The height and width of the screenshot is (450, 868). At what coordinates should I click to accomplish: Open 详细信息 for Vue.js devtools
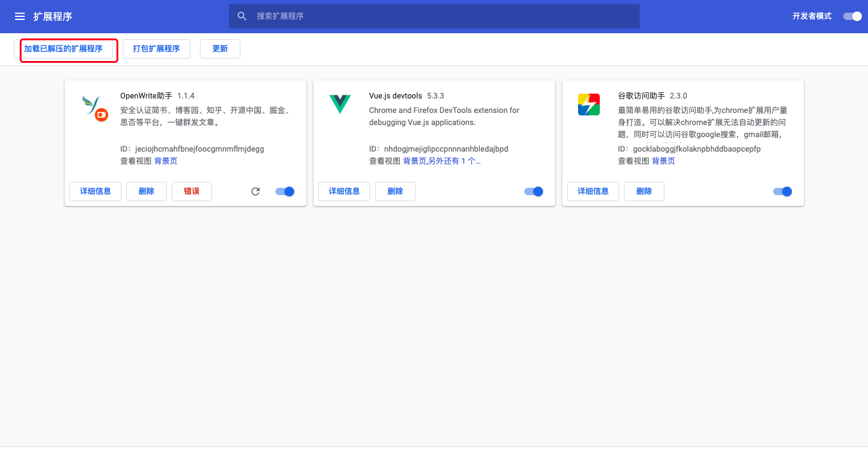coord(344,191)
